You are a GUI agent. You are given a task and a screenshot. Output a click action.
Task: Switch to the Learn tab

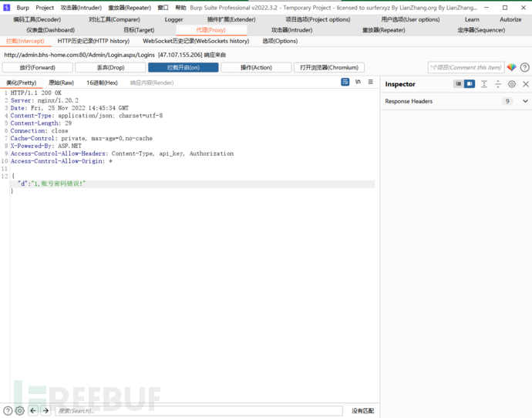point(472,20)
